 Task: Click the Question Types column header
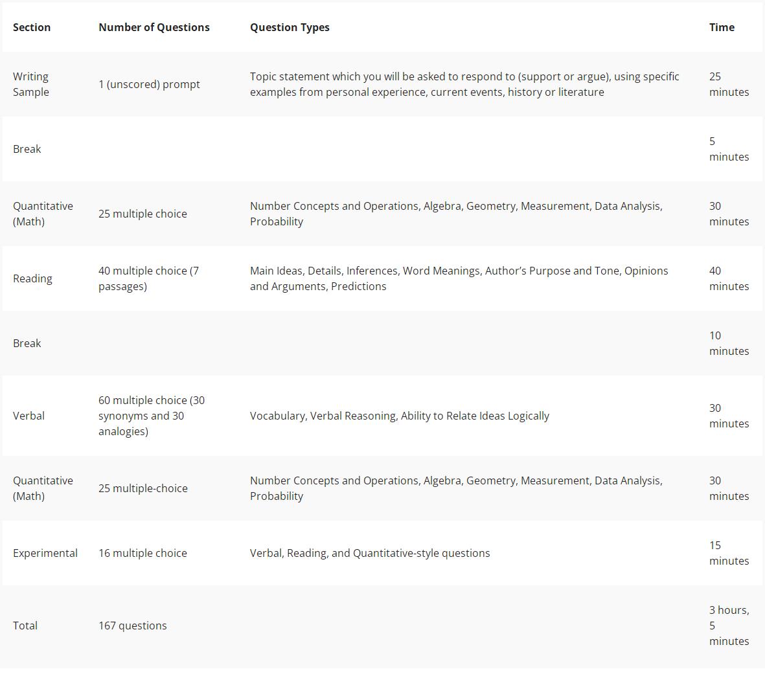(x=290, y=27)
